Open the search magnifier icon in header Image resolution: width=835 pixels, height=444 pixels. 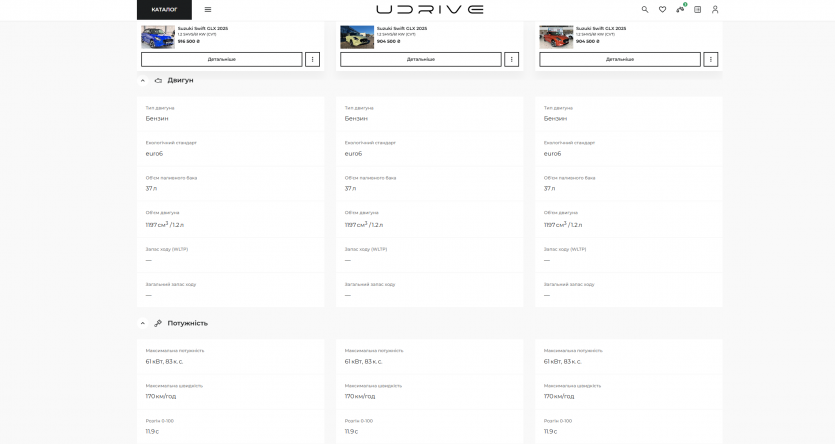pyautogui.click(x=645, y=9)
